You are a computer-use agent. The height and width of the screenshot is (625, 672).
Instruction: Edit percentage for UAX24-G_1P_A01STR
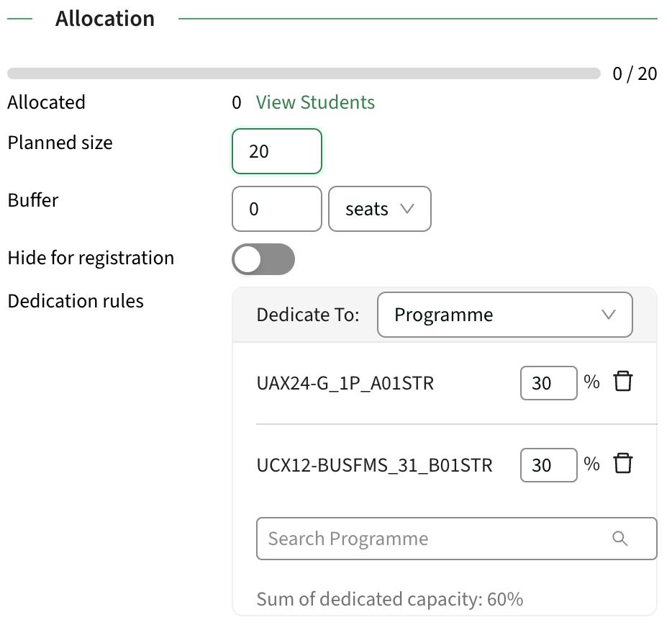548,383
